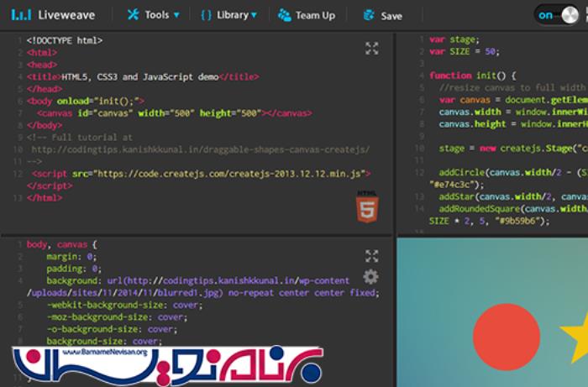Click the addRoundedSquare call line
588x387 pixels.
513,209
